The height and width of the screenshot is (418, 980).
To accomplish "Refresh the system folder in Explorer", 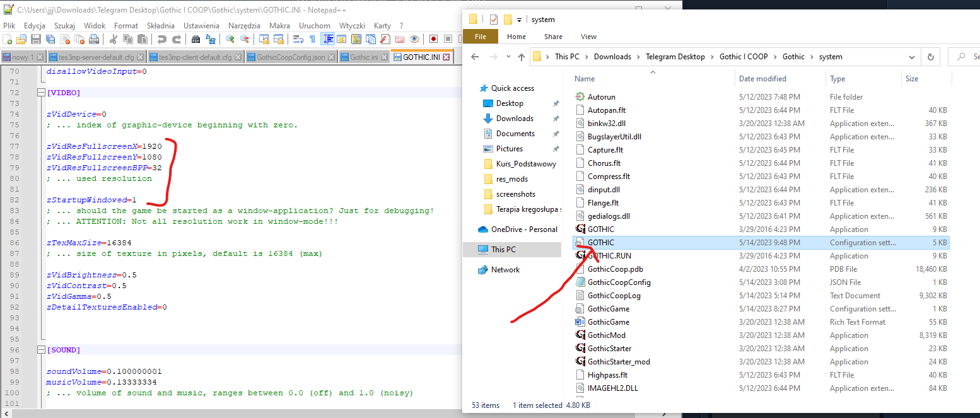I will click(x=930, y=57).
